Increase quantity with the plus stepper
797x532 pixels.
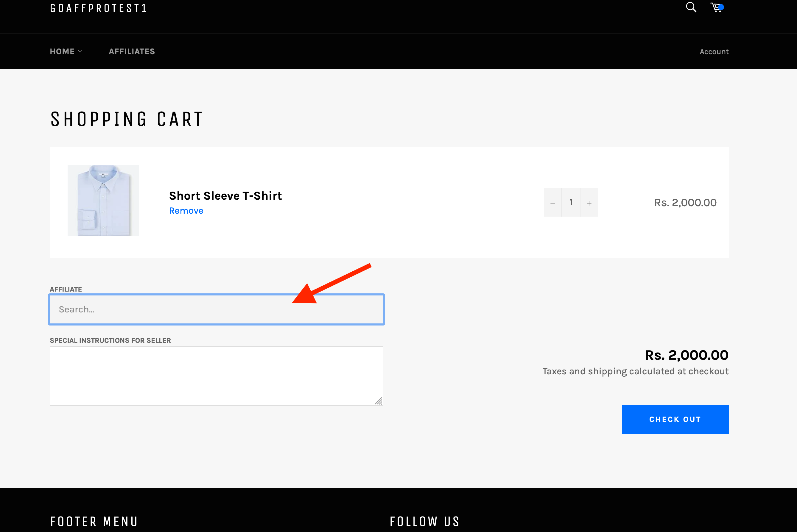click(x=589, y=202)
